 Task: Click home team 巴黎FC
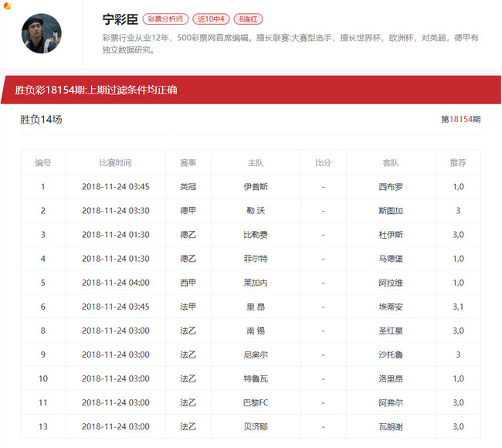pyautogui.click(x=256, y=402)
